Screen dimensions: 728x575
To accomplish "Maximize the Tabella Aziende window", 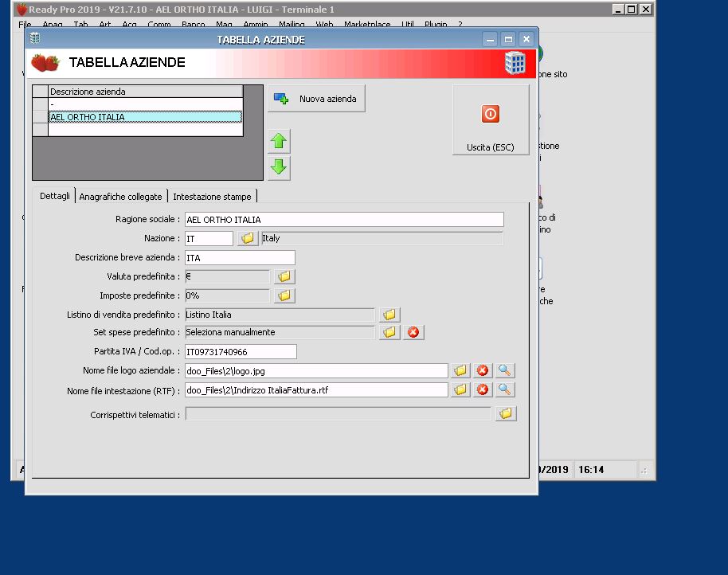I will (508, 40).
